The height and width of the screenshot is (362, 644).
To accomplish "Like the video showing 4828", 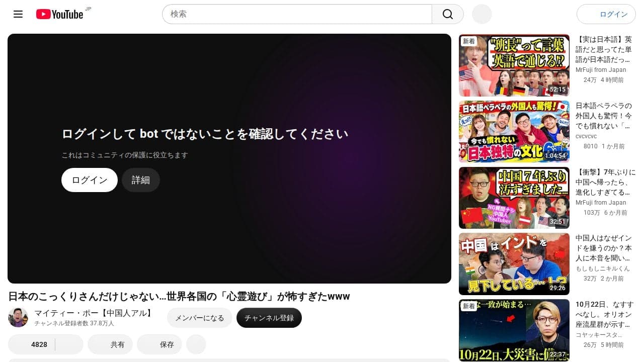I will pos(32,344).
